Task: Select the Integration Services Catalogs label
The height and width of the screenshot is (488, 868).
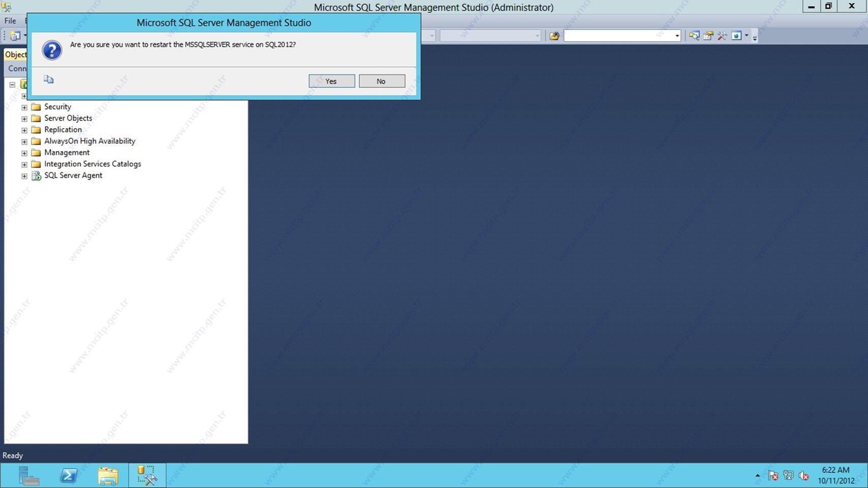Action: pyautogui.click(x=92, y=164)
